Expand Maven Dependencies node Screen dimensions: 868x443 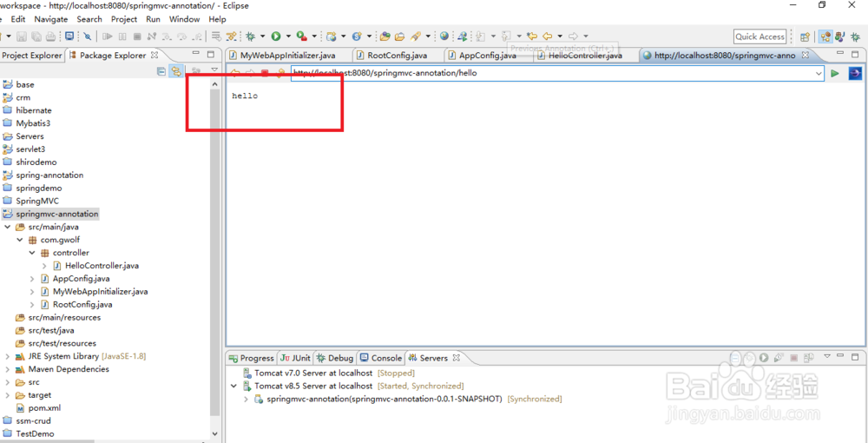point(7,369)
